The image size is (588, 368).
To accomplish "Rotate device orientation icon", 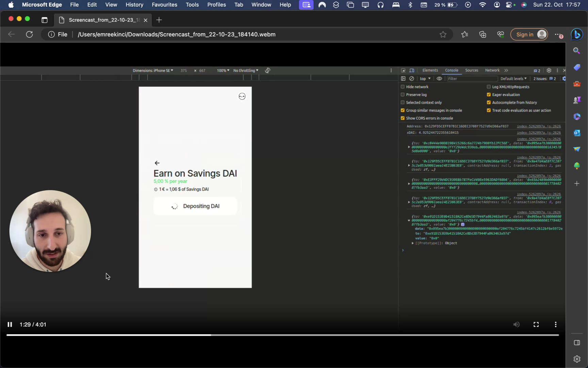I will click(268, 71).
